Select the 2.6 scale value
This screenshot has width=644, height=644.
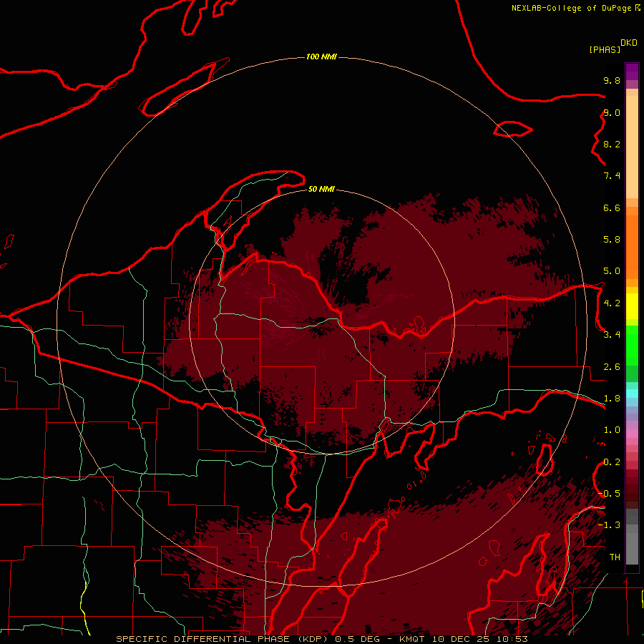[612, 367]
